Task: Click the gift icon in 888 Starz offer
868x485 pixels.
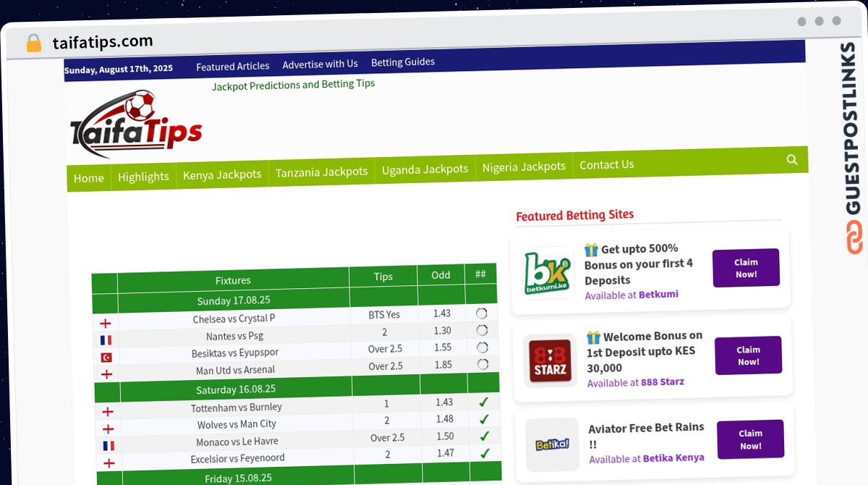Action: coord(593,337)
